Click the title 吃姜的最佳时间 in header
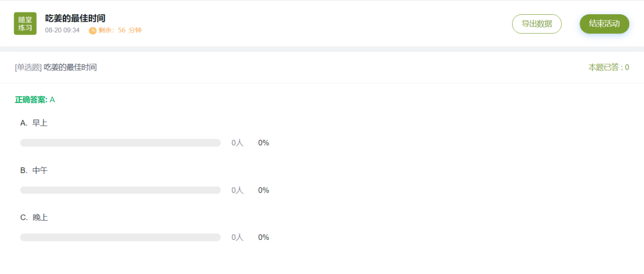 click(x=75, y=19)
